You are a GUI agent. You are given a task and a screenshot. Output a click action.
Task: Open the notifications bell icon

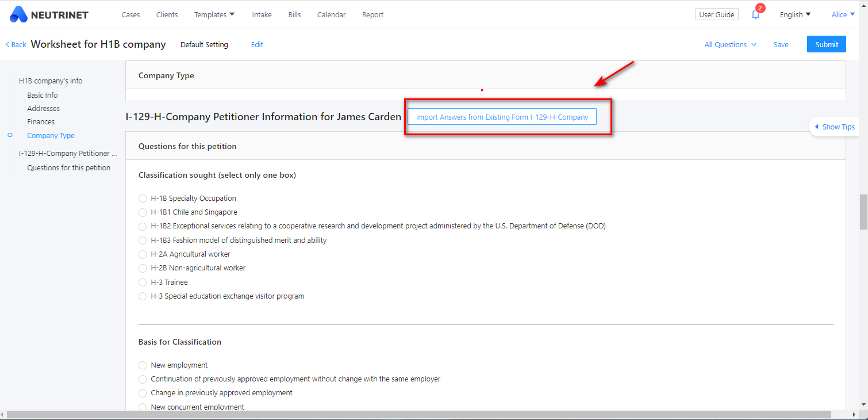[x=755, y=15]
